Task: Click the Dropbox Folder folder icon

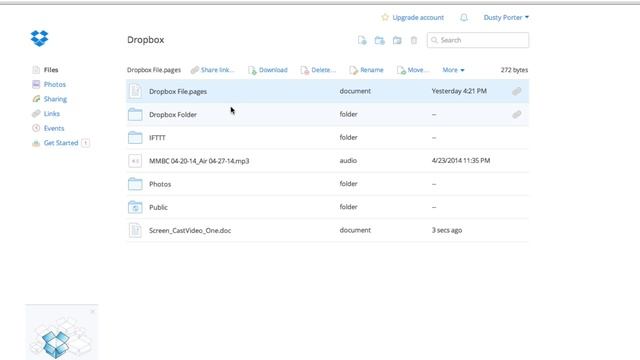Action: (135, 114)
